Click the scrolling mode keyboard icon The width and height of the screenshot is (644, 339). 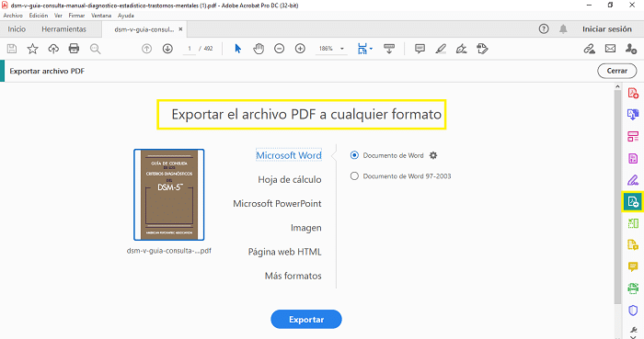(389, 49)
